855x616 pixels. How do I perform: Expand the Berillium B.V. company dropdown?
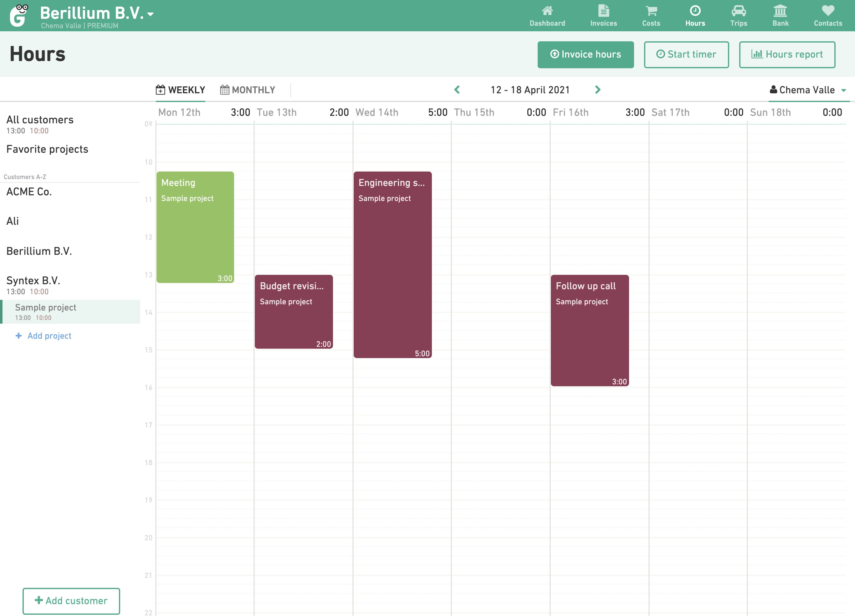click(151, 15)
